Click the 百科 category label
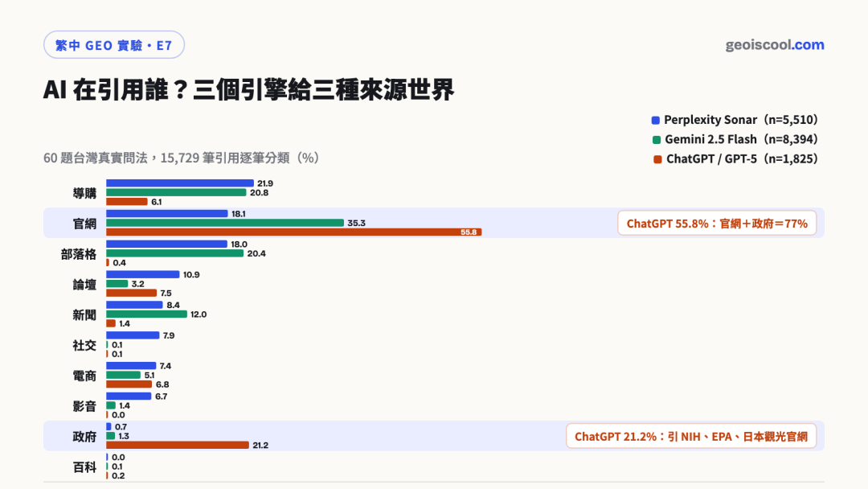868x489 pixels. [84, 466]
